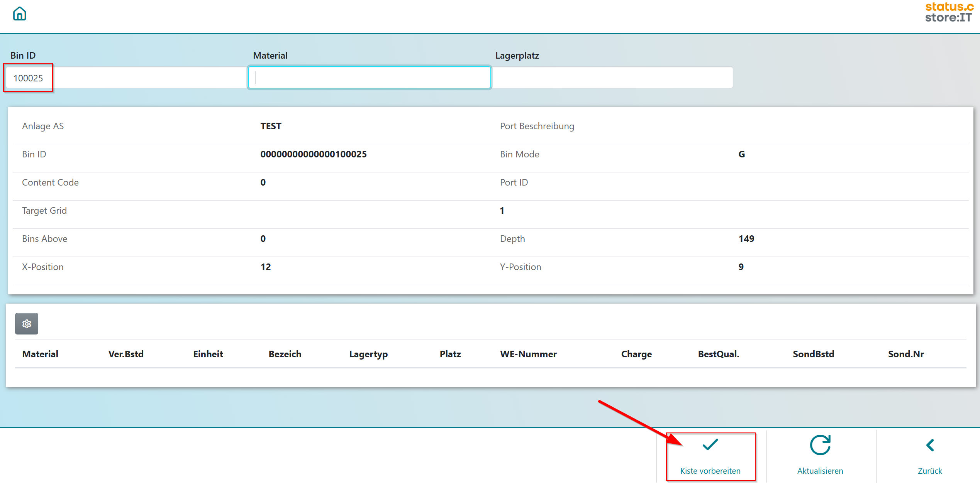This screenshot has width=980, height=483.
Task: Click the Lagertyp column header
Action: 368,354
